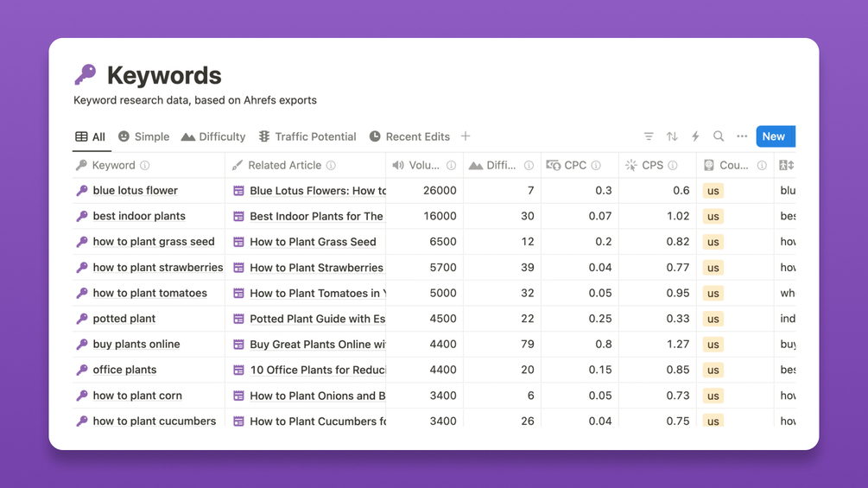This screenshot has height=488, width=868.
Task: Click key icon in 'blue lotus flower' row
Action: 82,190
